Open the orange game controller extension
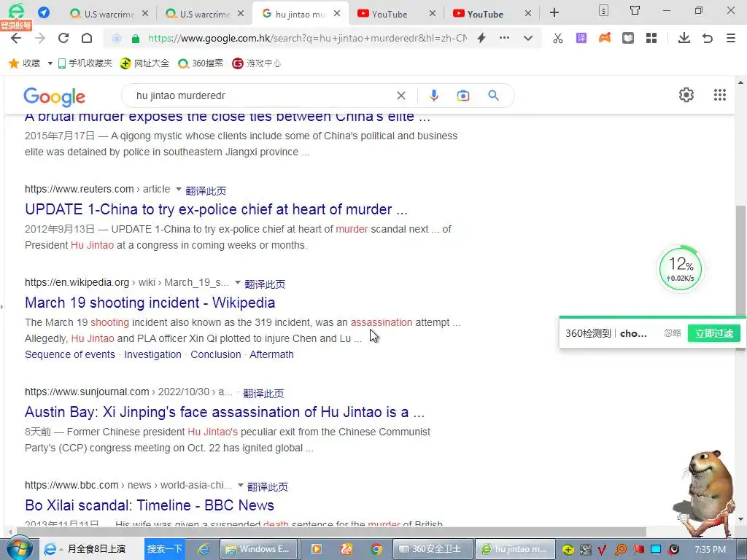The image size is (747, 560). pyautogui.click(x=605, y=38)
